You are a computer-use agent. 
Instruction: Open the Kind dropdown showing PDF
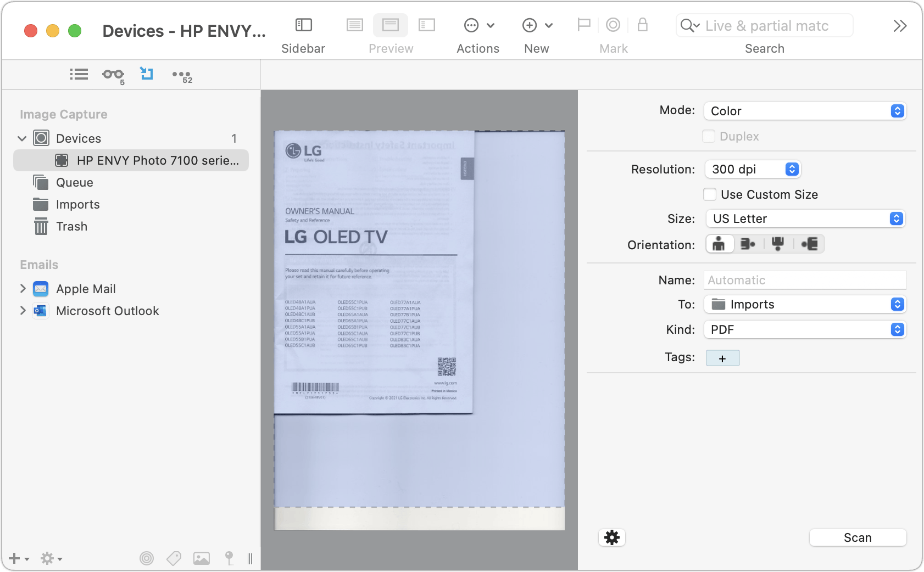(x=805, y=329)
